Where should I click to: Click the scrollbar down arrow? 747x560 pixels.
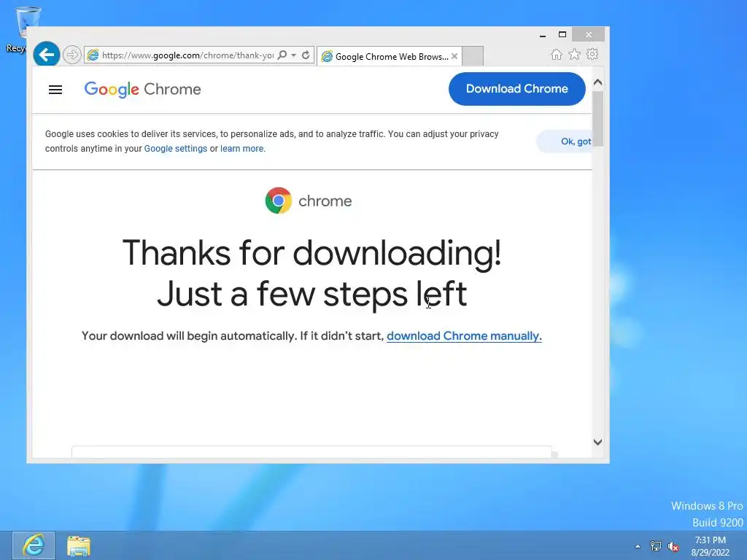pyautogui.click(x=598, y=442)
